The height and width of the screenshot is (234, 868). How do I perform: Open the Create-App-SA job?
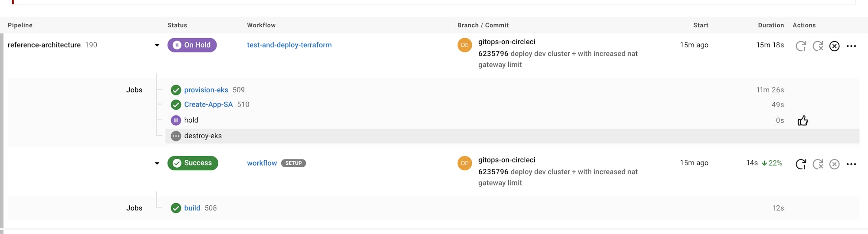(x=208, y=104)
